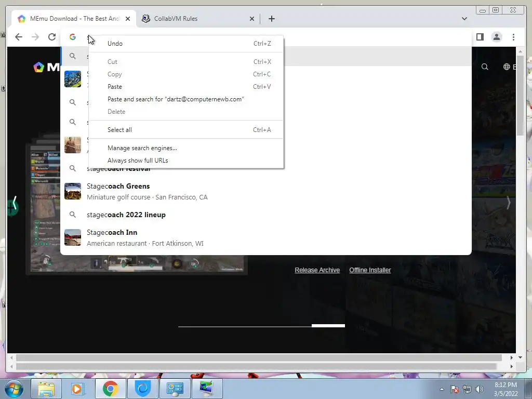The image size is (532, 399).
Task: Expand the tab search chevron
Action: coord(464,19)
